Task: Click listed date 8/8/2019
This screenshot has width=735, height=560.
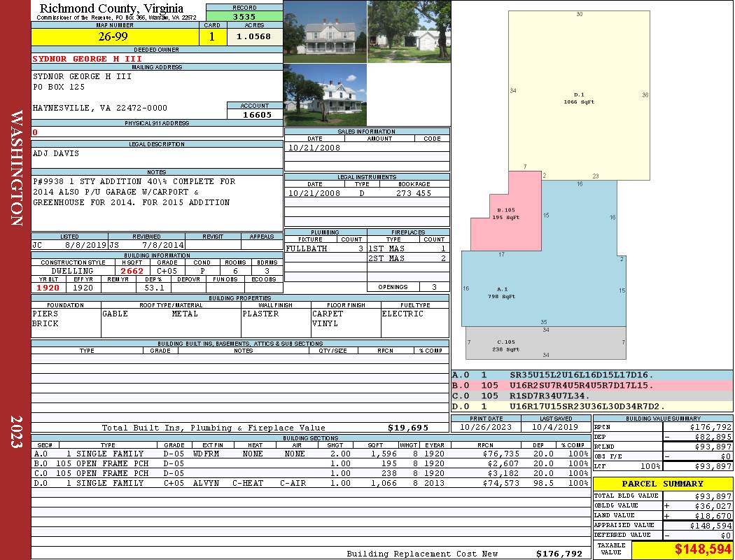Action: pyautogui.click(x=86, y=244)
